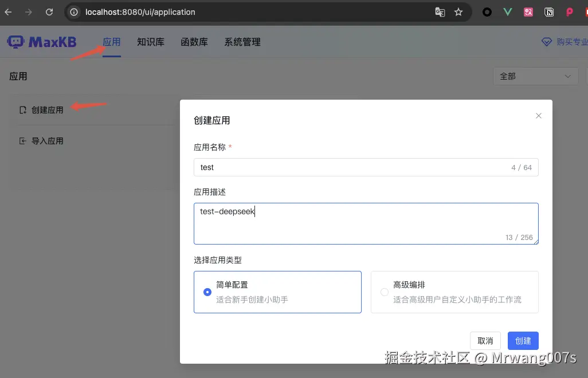This screenshot has height=378, width=588.
Task: Click the 应用名称 input field
Action: tap(366, 167)
